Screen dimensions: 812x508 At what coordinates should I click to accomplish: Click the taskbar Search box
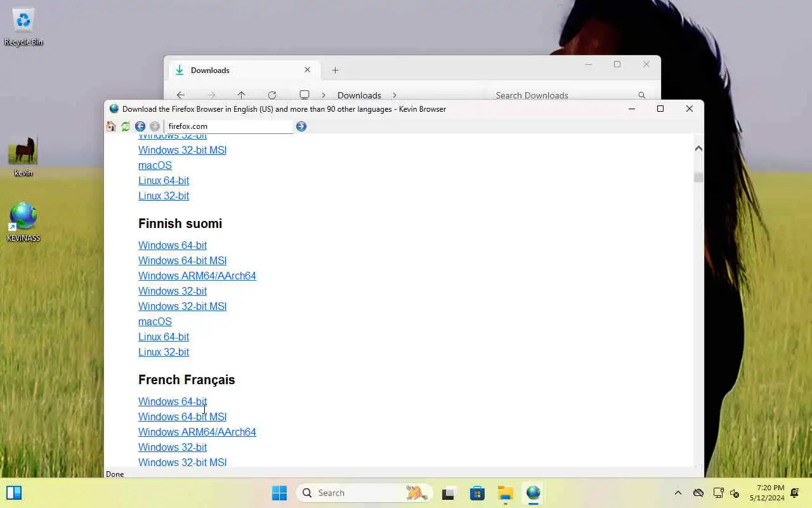click(x=365, y=493)
